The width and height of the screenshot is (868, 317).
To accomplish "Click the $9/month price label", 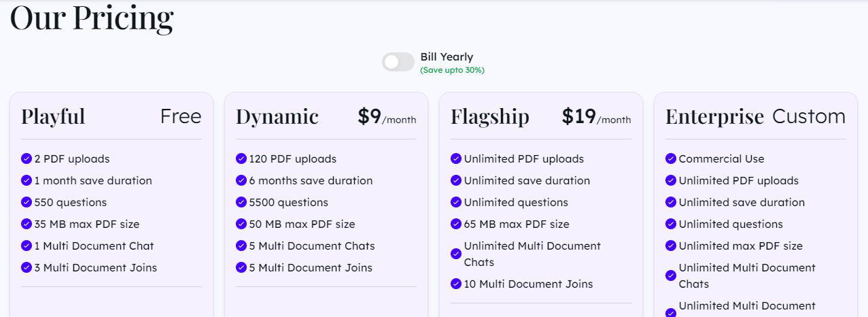I will [387, 117].
